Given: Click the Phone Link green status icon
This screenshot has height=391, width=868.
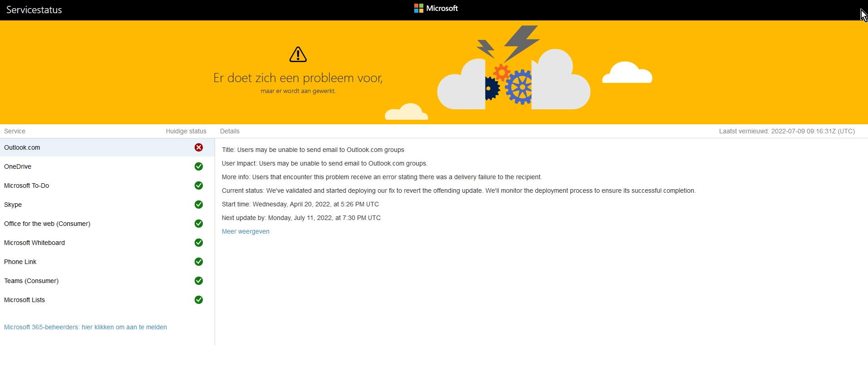Looking at the screenshot, I should click(199, 262).
